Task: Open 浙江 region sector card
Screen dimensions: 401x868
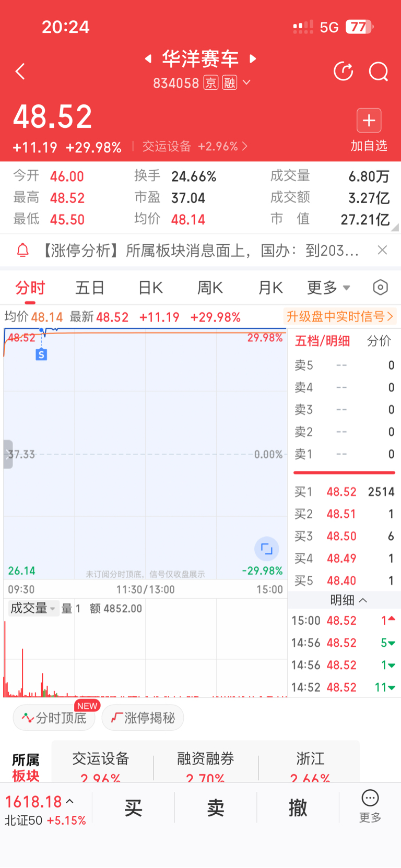Action: pyautogui.click(x=310, y=766)
